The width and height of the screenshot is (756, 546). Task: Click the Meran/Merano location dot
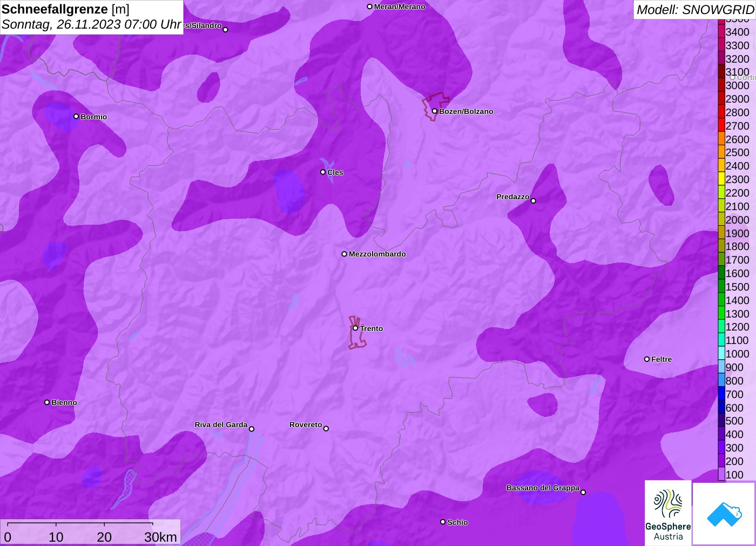369,6
